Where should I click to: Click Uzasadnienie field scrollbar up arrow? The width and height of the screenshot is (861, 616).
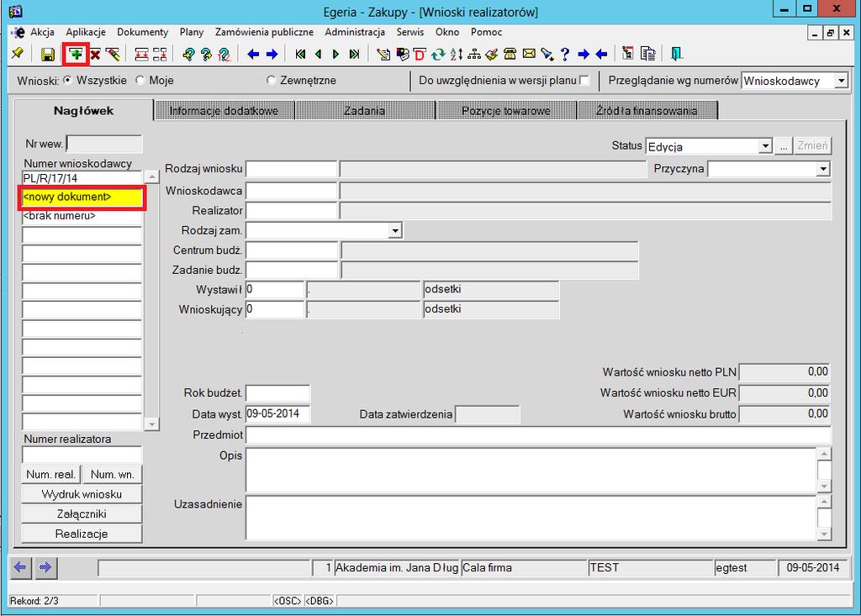[x=824, y=501]
